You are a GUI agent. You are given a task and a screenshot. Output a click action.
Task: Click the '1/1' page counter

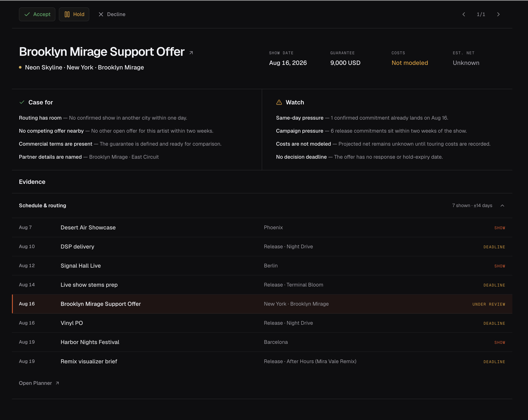[x=481, y=15]
